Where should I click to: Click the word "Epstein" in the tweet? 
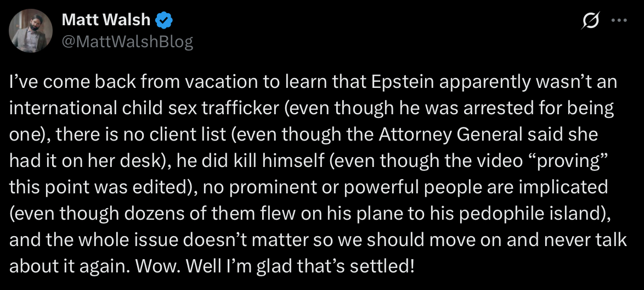click(403, 82)
